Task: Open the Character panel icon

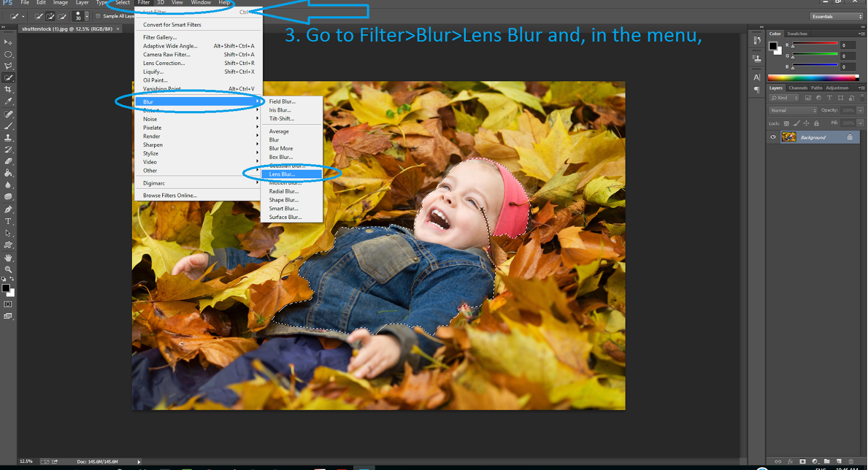Action: (x=757, y=78)
